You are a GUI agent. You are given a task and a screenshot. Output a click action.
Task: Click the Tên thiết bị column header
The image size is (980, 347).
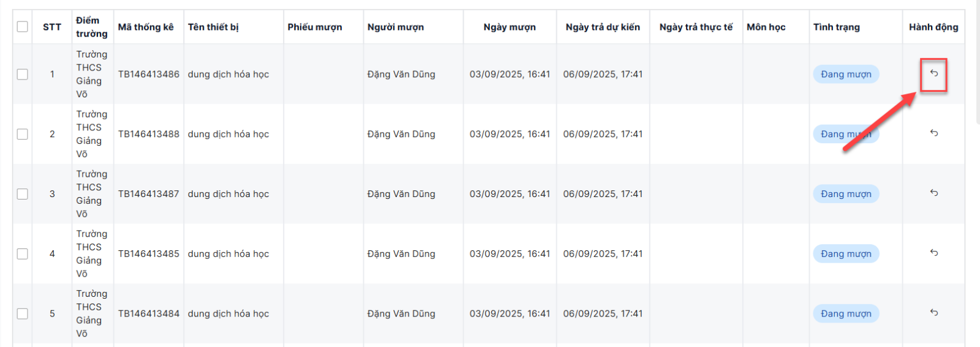pos(213,27)
